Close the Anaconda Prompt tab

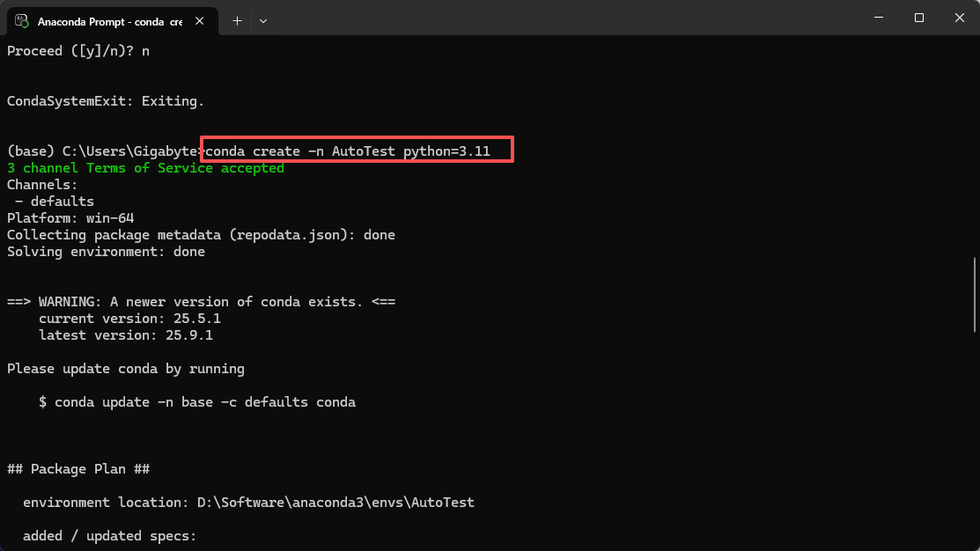pos(199,21)
